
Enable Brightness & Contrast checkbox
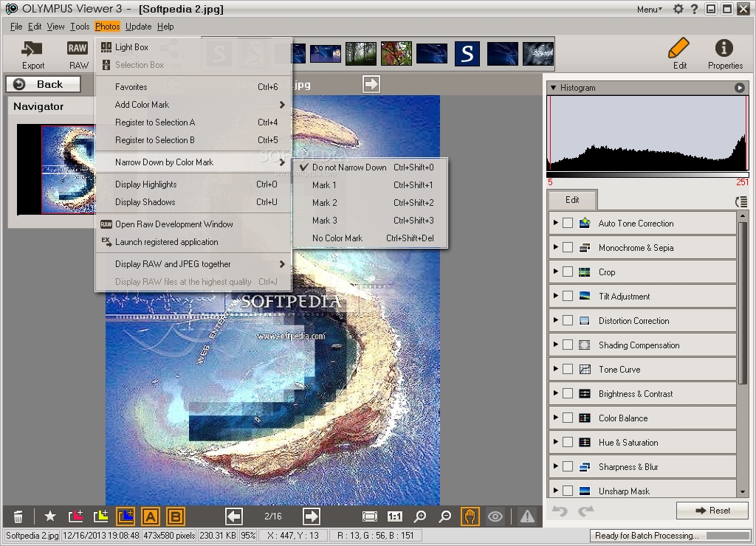[568, 393]
